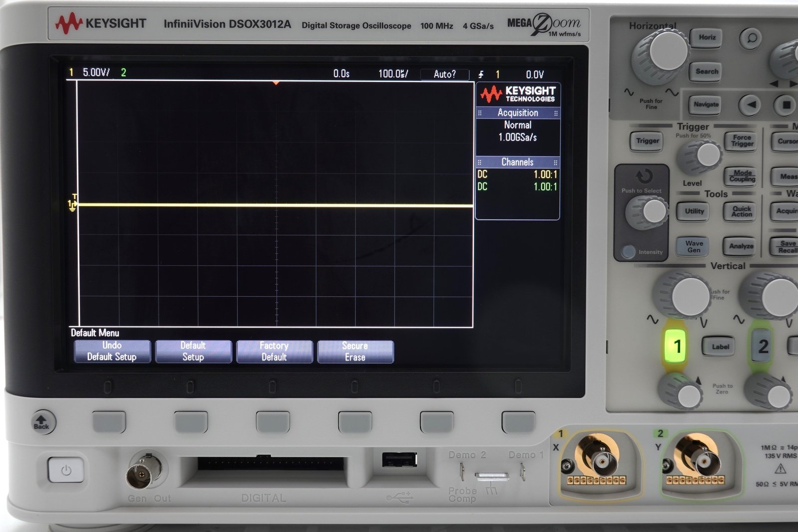Click channel 1 ground level marker
The width and height of the screenshot is (798, 532).
(x=72, y=205)
